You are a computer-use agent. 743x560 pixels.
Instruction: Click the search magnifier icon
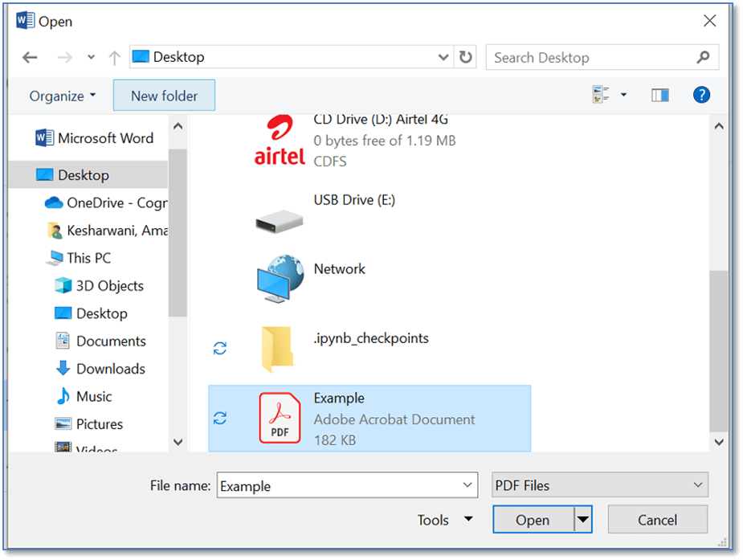pyautogui.click(x=704, y=57)
